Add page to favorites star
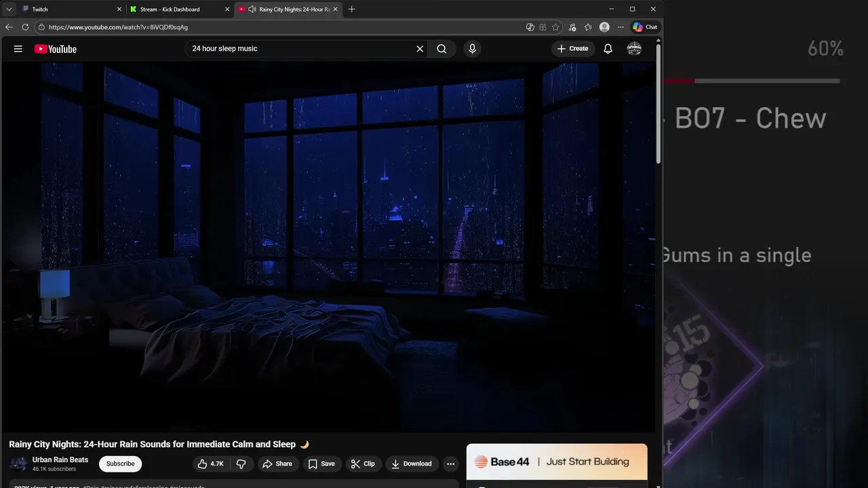The image size is (868, 488). (x=555, y=27)
